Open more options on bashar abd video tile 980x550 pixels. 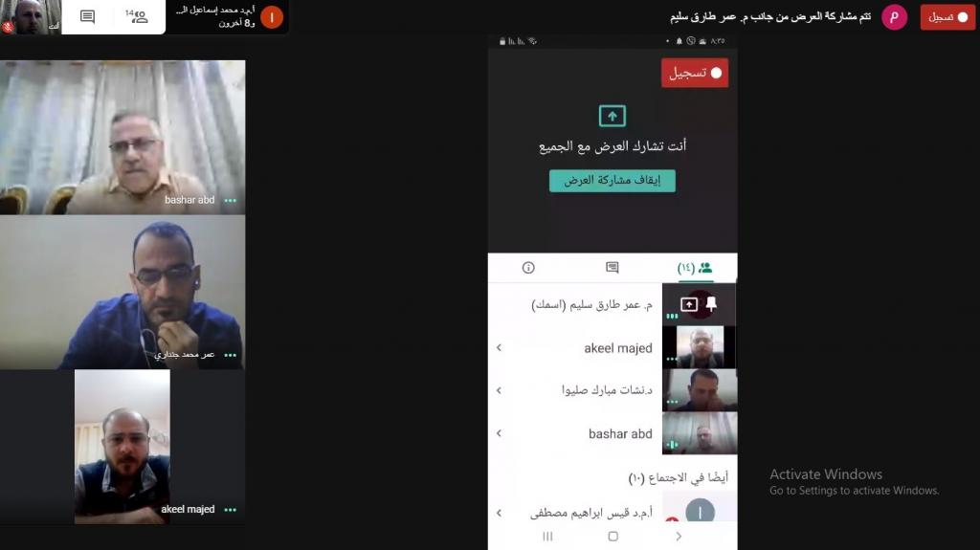[230, 201]
